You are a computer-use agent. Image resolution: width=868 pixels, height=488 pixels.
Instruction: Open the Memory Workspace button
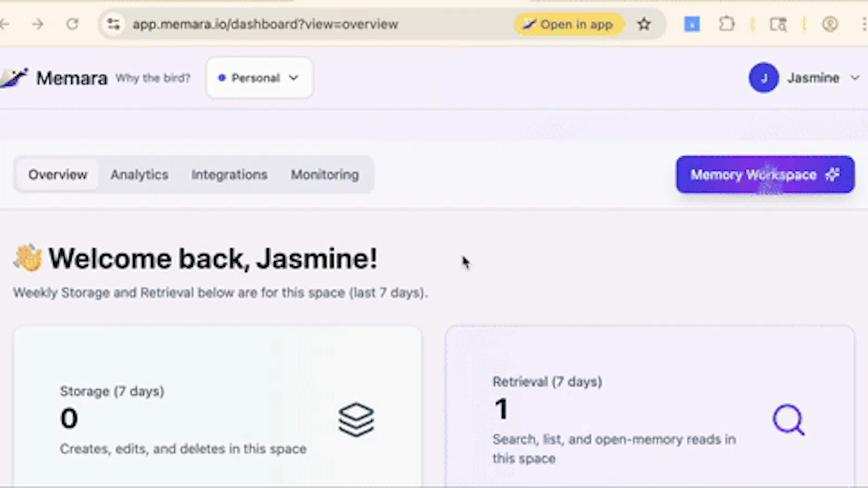pos(765,175)
